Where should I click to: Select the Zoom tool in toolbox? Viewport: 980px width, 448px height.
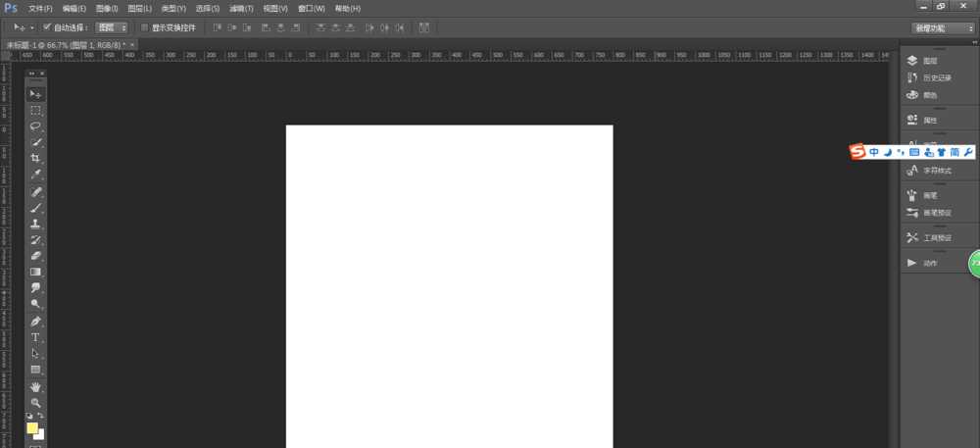coord(35,403)
